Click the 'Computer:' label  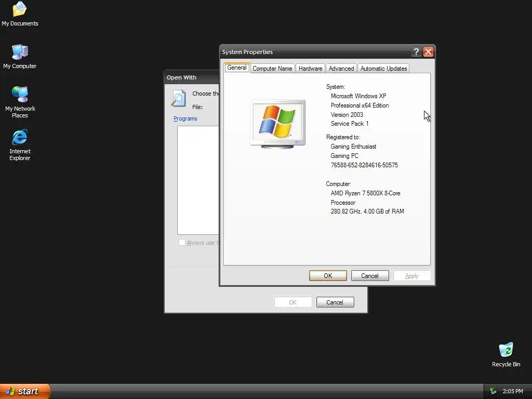click(x=338, y=184)
